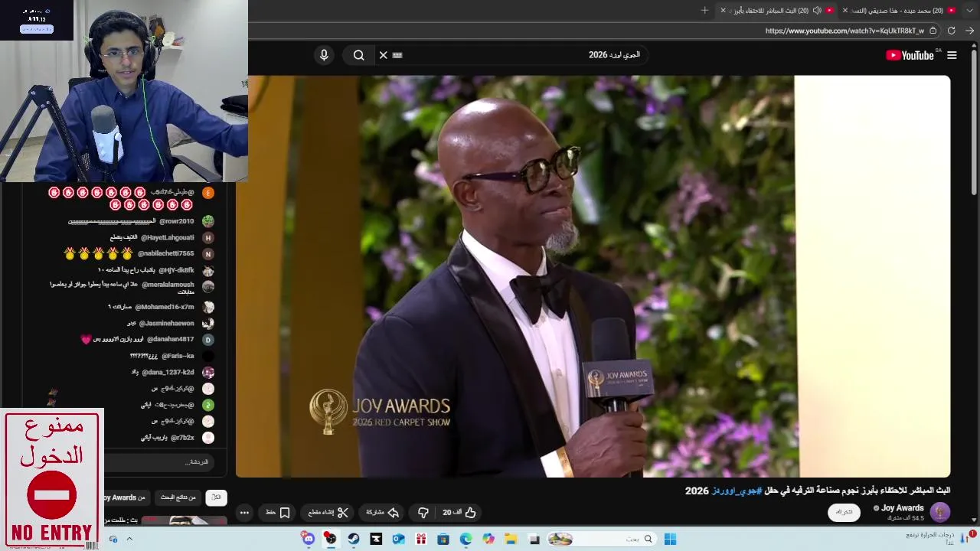Click the YouTube logo
Screen dimensions: 980x551
click(910, 55)
